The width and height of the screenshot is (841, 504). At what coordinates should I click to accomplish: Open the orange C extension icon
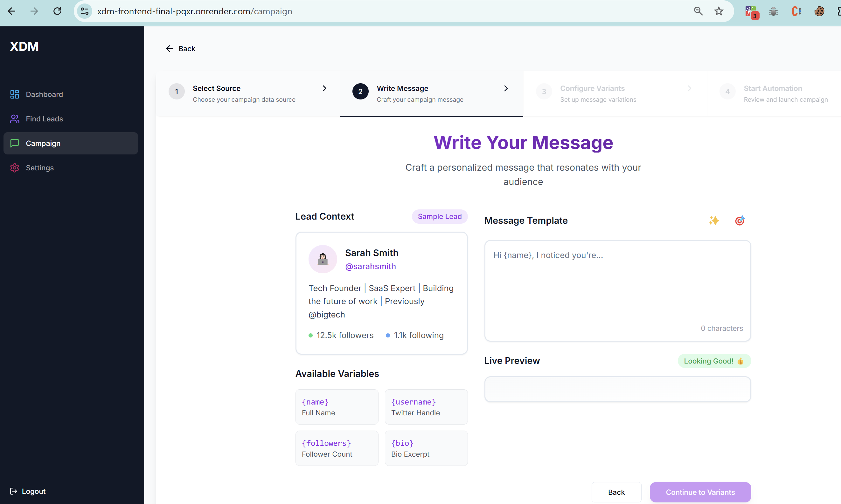click(796, 11)
